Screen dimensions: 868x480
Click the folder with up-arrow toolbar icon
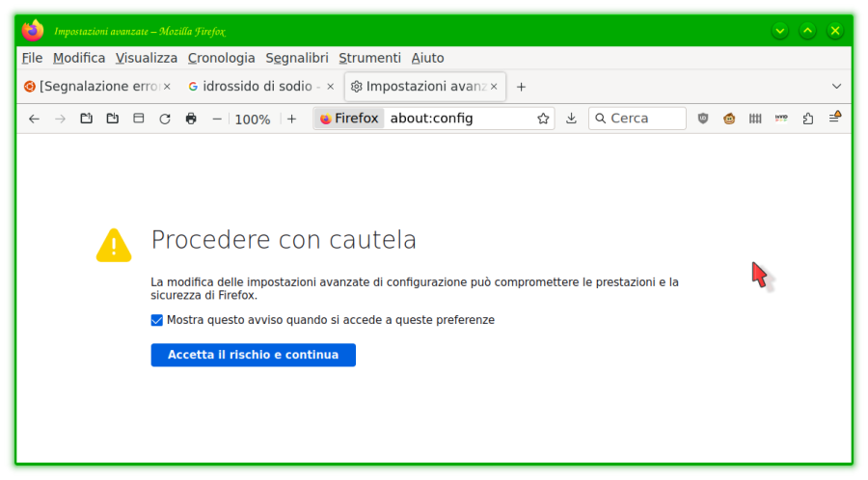click(x=87, y=119)
